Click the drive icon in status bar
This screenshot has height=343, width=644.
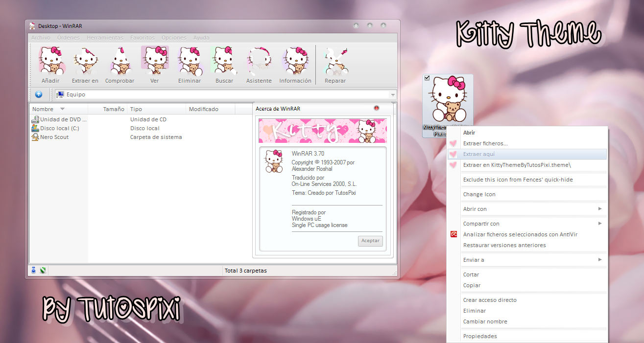point(34,270)
